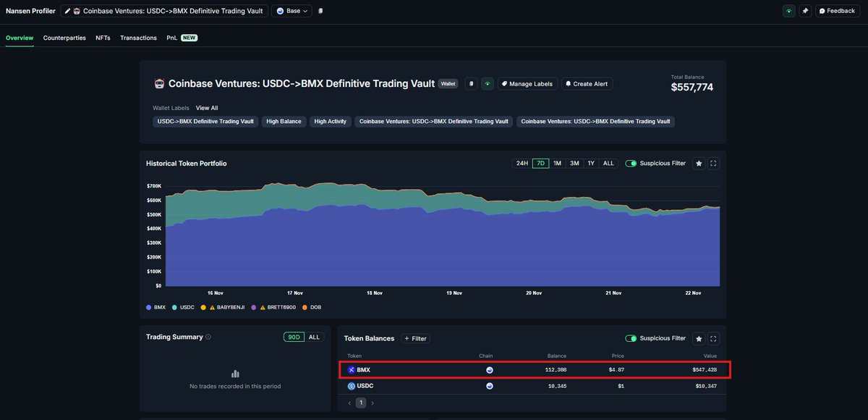The image size is (868, 420).
Task: Copy address using icon next to Base dropdown
Action: coord(320,11)
